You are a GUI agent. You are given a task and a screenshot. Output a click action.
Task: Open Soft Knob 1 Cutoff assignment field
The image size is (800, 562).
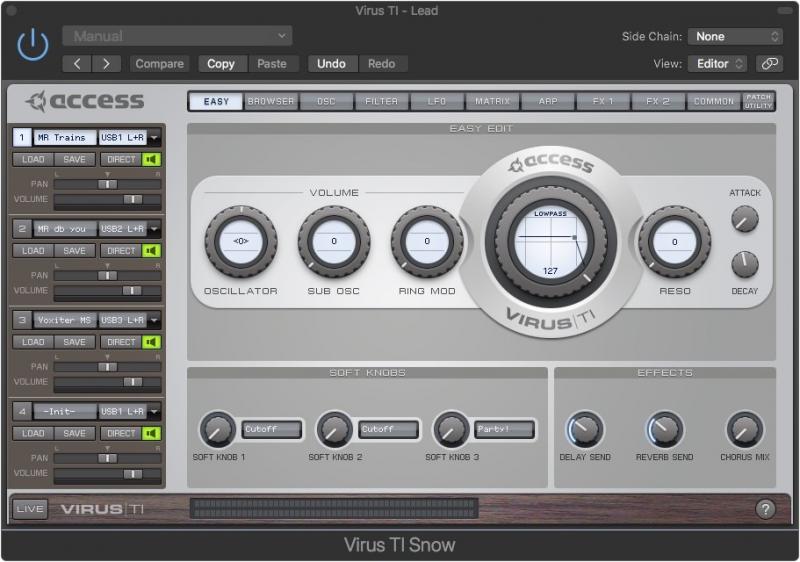click(272, 429)
